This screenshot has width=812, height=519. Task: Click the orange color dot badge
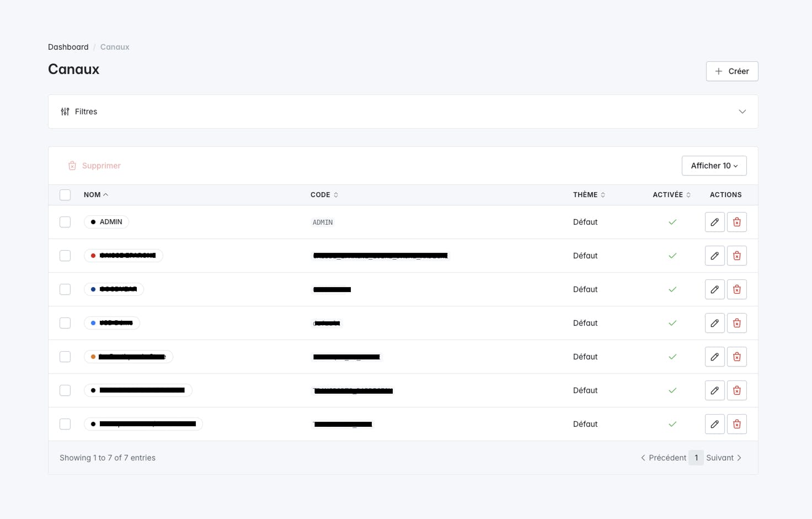point(93,357)
